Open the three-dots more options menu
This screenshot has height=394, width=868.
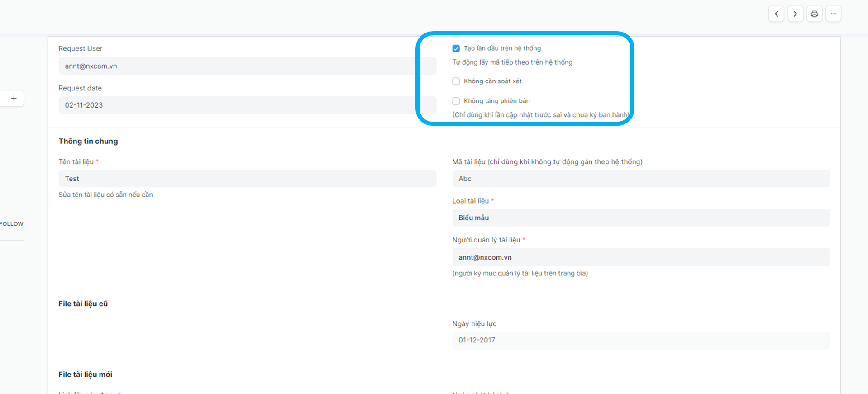833,14
